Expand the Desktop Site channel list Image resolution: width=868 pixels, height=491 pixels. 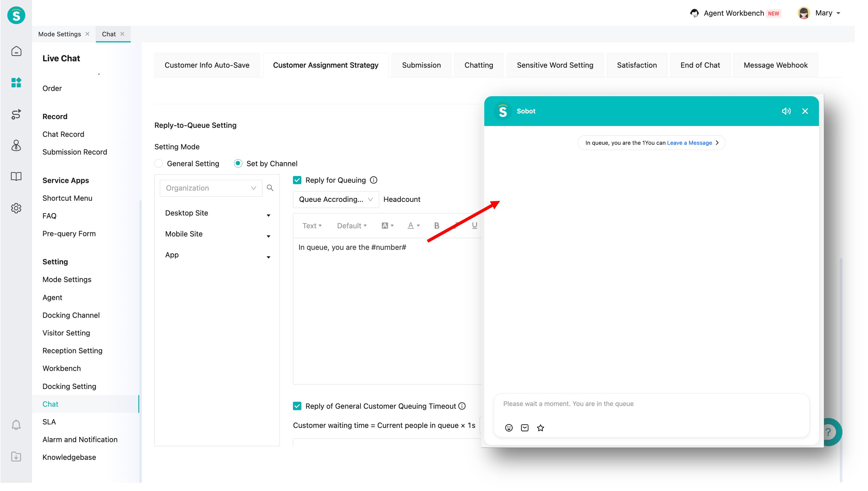click(x=269, y=215)
